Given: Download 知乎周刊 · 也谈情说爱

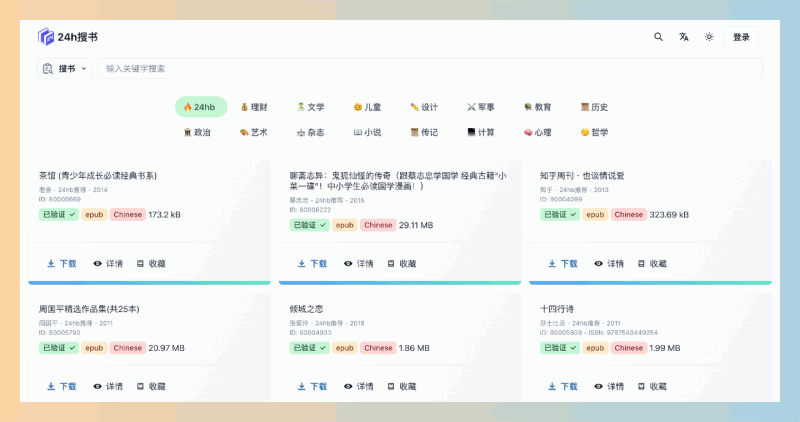Looking at the screenshot, I should (x=563, y=264).
